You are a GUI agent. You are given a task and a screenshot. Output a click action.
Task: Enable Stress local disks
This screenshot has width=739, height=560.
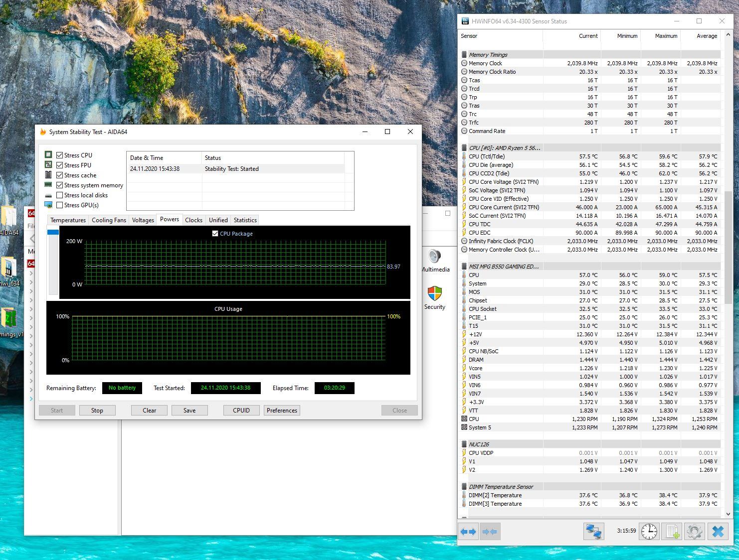click(60, 195)
